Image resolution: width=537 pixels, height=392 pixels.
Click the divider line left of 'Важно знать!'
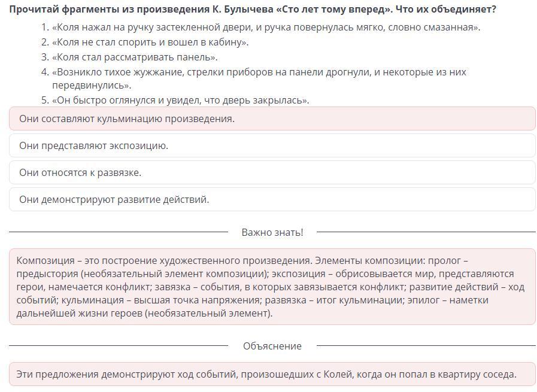[x=119, y=232]
